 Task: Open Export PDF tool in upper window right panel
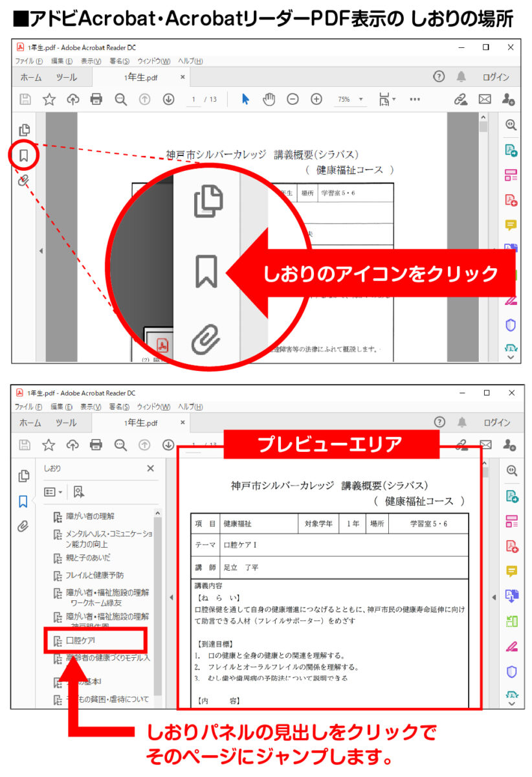click(511, 151)
